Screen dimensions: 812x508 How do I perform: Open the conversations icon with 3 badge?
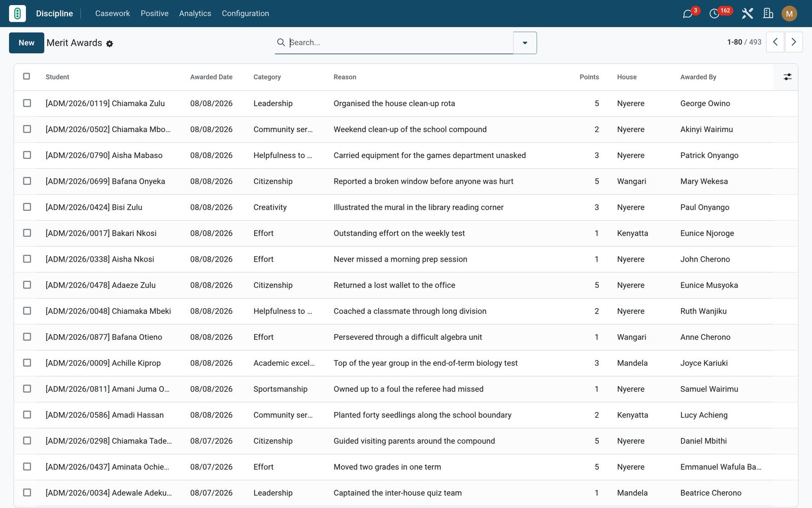[688, 14]
